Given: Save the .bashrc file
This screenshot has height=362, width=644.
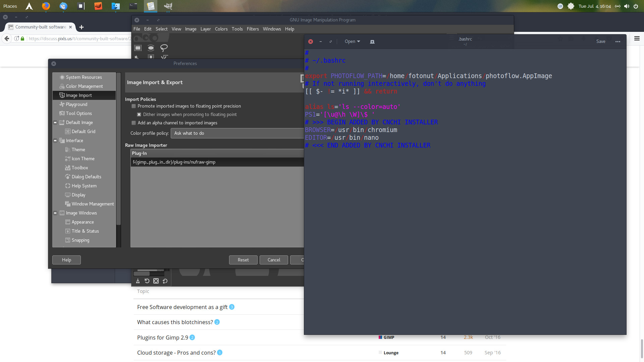Looking at the screenshot, I should pos(601,41).
